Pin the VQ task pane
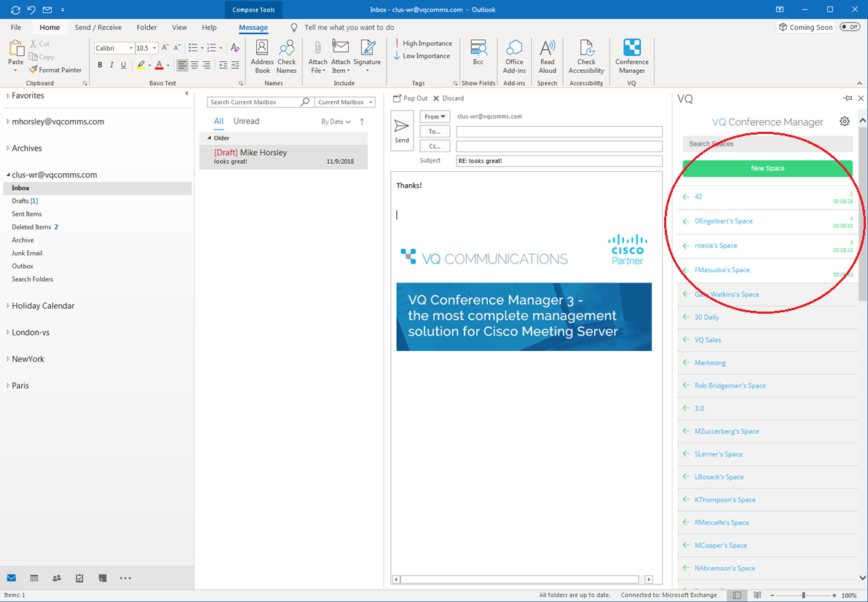The image size is (868, 602). [x=848, y=98]
